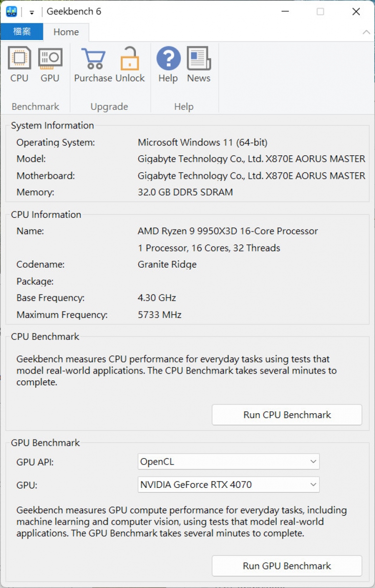Click the Maximum Frequency 5733 MHz value
This screenshot has height=588, width=375.
coord(159,315)
